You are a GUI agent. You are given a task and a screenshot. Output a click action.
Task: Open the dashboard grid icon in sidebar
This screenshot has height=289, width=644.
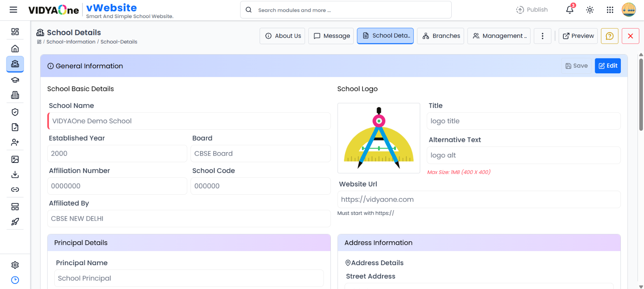15,32
